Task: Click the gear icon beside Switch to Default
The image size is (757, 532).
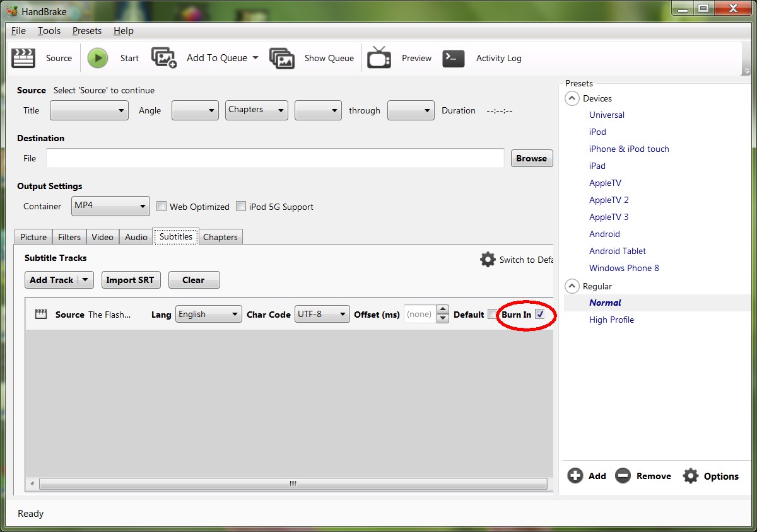Action: [x=488, y=259]
